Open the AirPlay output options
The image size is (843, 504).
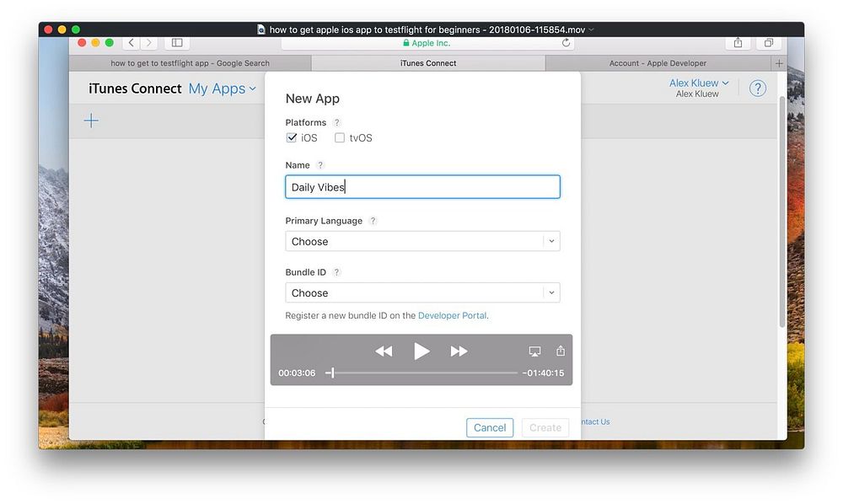tap(534, 351)
